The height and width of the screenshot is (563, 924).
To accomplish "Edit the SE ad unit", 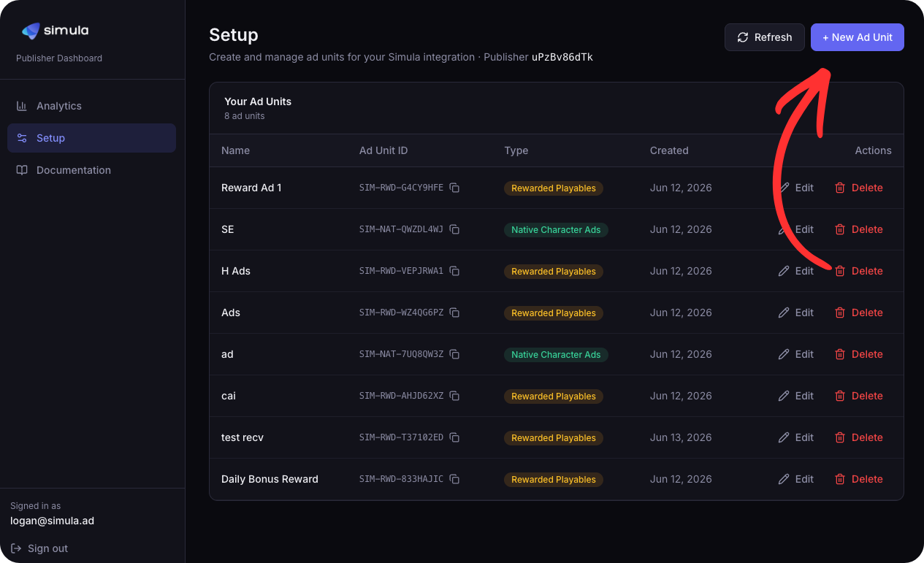I will coord(796,229).
